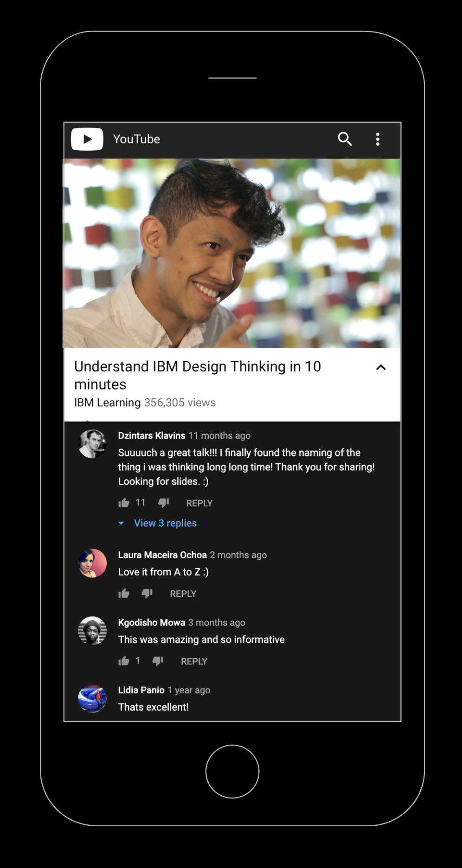
Task: Collapse the video description chevron
Action: tap(381, 367)
